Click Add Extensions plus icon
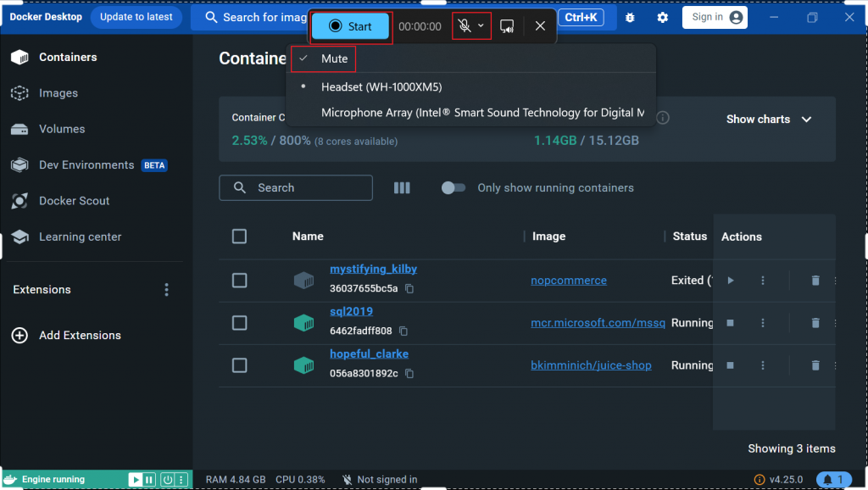This screenshot has width=868, height=490. point(19,336)
